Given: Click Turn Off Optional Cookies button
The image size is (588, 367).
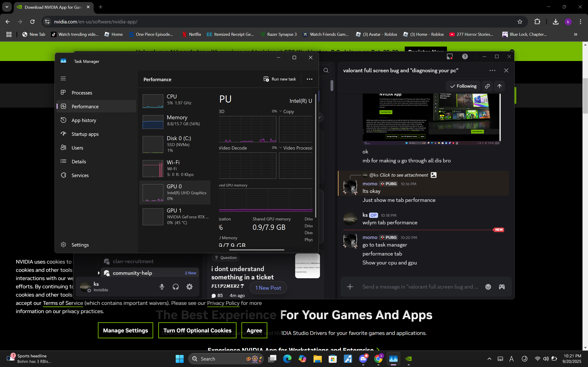Looking at the screenshot, I should [x=197, y=330].
